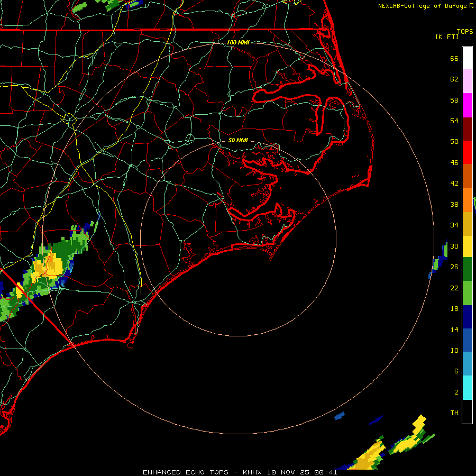
Task: Click the 26 legend label
Action: point(454,267)
